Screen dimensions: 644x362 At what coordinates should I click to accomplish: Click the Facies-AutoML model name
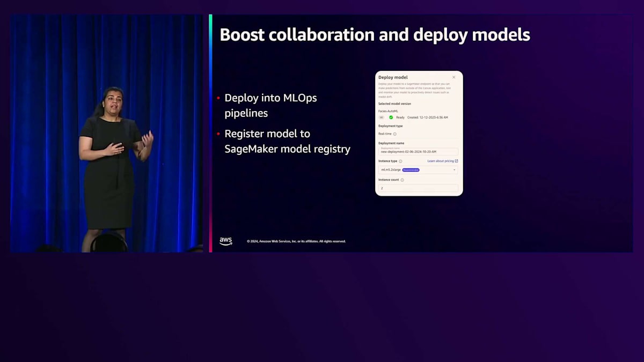click(388, 111)
